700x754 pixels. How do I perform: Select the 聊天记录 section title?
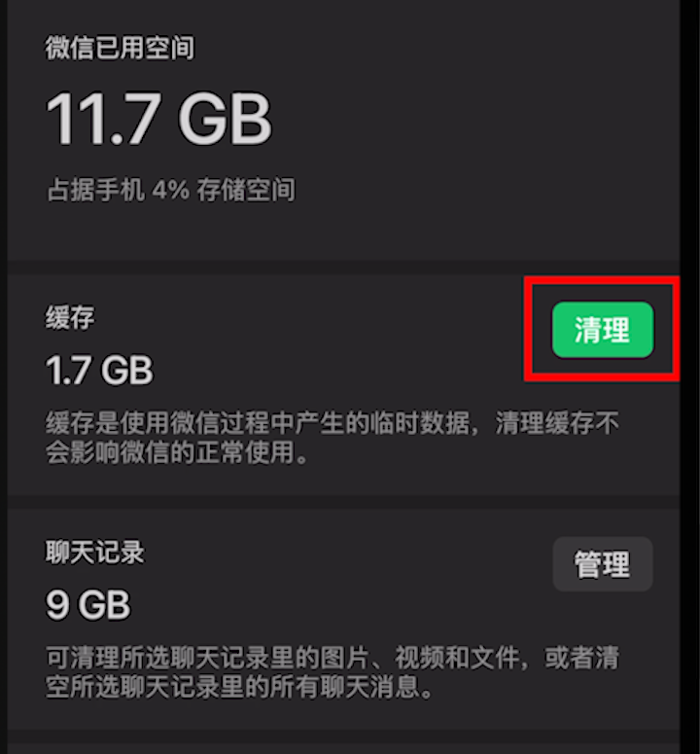click(94, 552)
